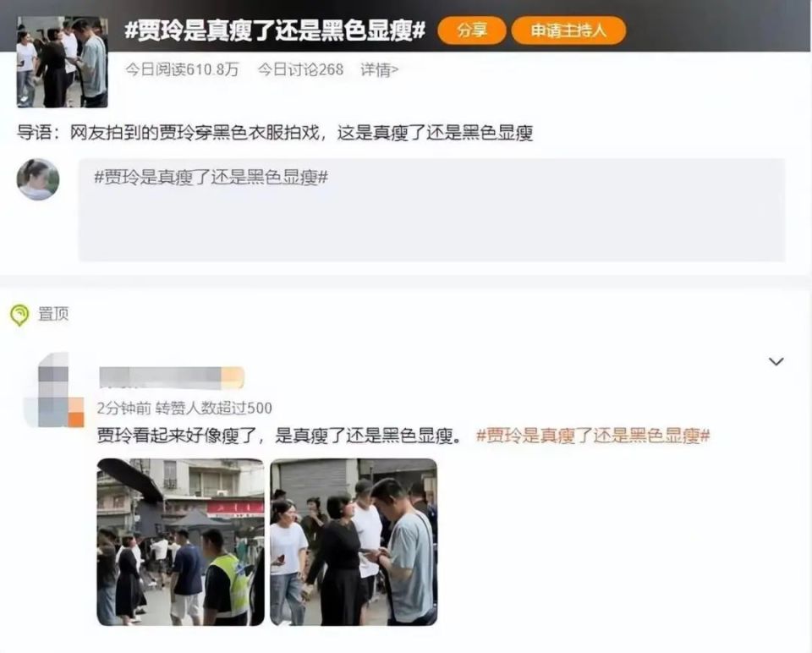
Task: Open the blurred poster avatar
Action: click(54, 390)
